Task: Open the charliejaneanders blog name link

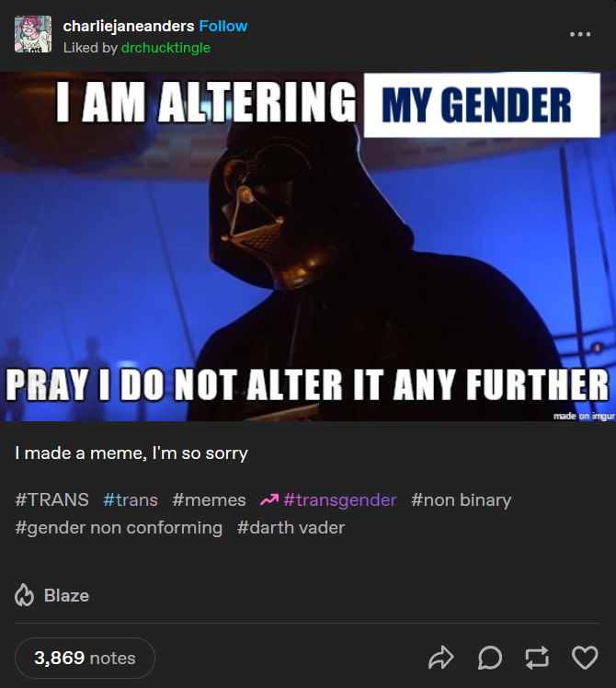Action: coord(129,26)
